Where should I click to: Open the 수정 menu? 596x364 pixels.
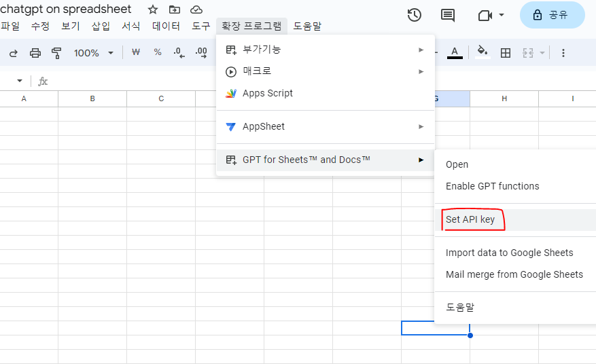click(x=40, y=26)
